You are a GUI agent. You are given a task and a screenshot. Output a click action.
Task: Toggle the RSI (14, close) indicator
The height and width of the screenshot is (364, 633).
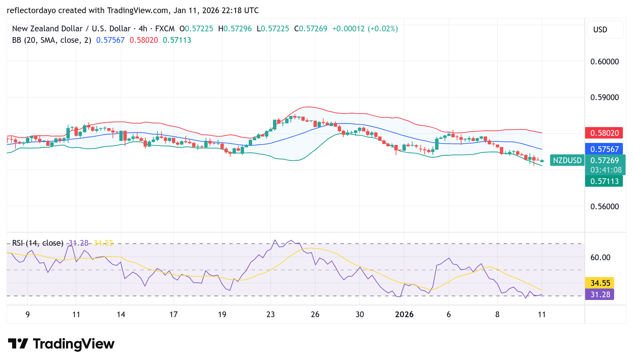[37, 243]
